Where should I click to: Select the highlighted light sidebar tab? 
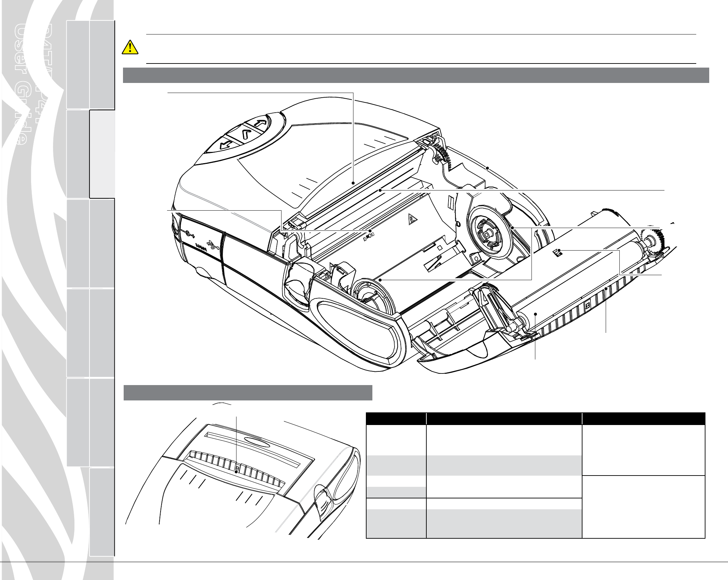[x=102, y=154]
